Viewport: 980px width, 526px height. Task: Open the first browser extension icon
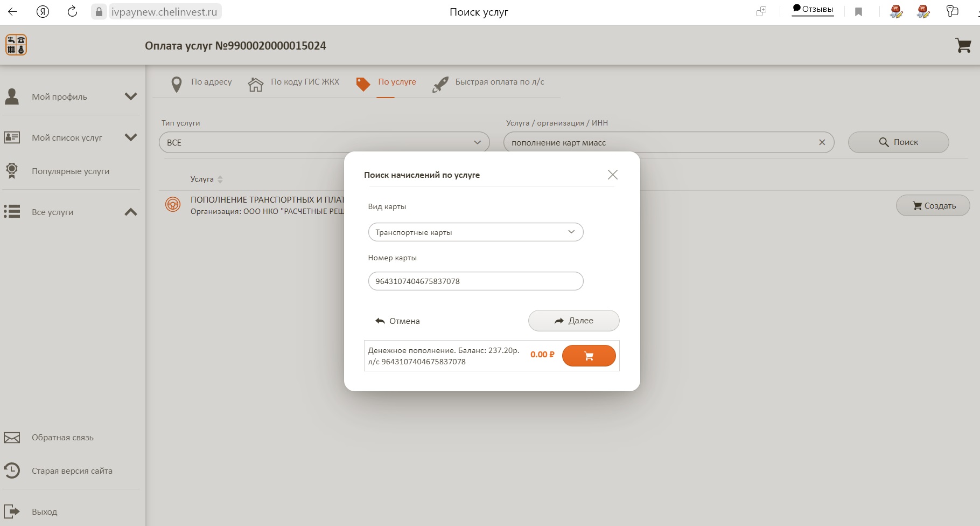pos(896,11)
